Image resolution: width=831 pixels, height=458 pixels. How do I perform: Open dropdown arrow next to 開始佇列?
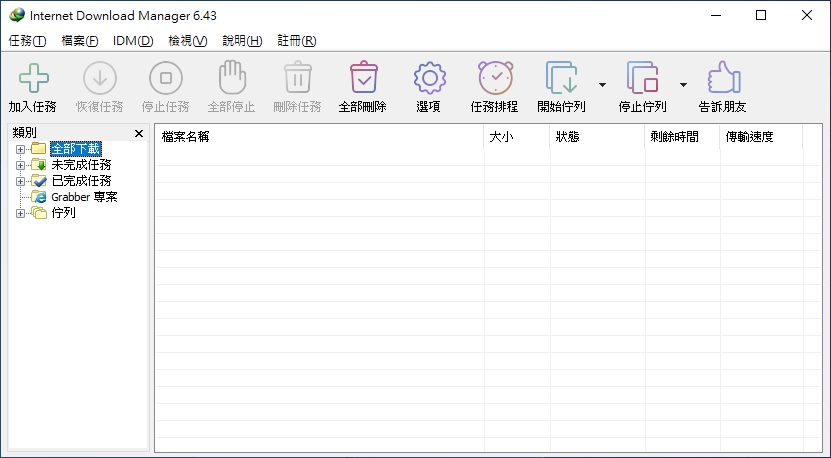tap(603, 85)
